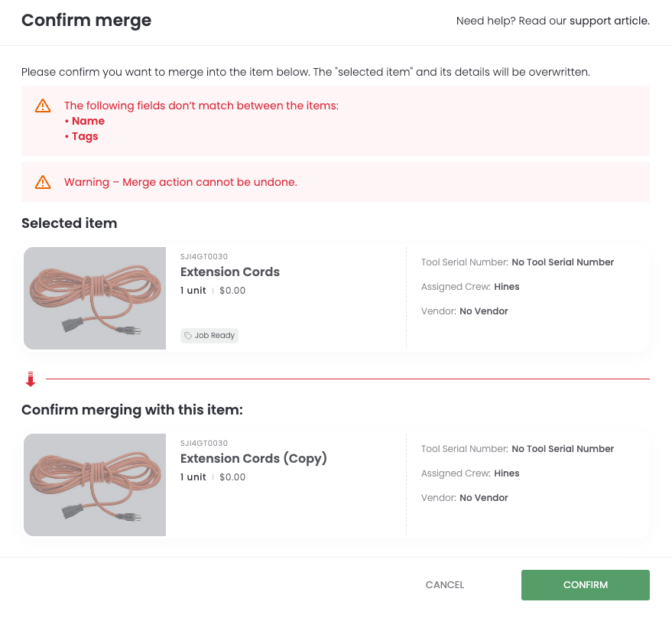
Task: Click the 'Confirm merge' dialog heading
Action: click(86, 21)
